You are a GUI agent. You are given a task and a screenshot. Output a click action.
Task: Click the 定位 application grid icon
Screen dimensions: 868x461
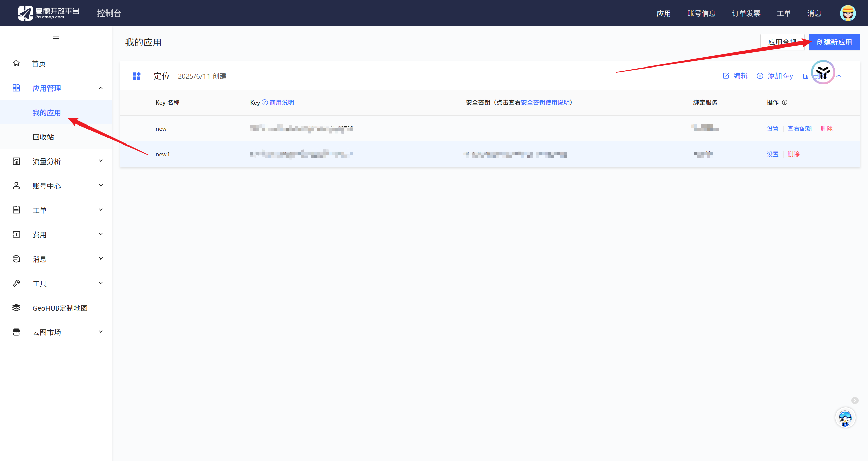[137, 76]
